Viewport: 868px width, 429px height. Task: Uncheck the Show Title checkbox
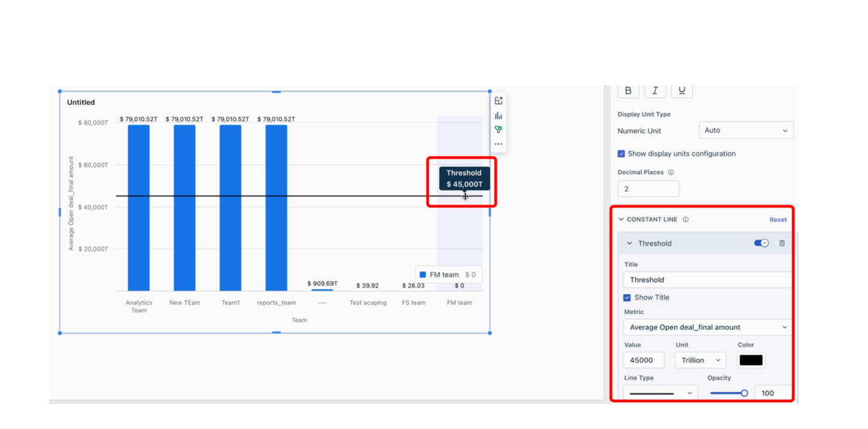[627, 298]
